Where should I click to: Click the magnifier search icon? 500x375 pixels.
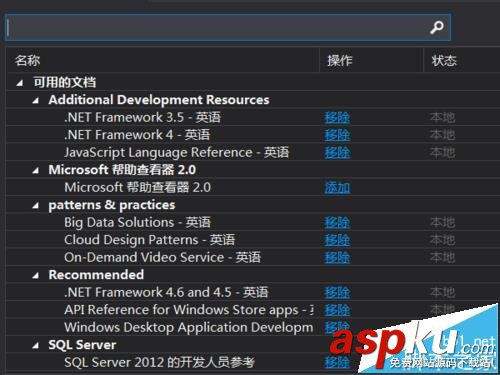click(437, 27)
